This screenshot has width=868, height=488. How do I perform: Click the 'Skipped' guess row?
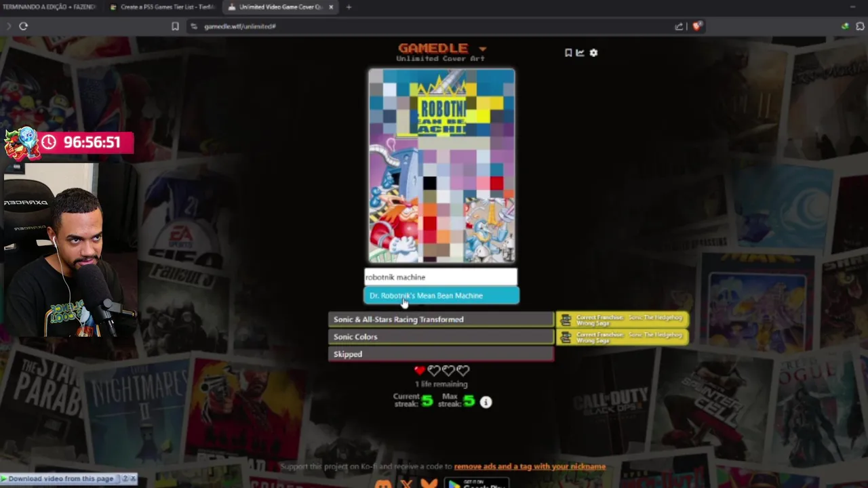pos(441,354)
